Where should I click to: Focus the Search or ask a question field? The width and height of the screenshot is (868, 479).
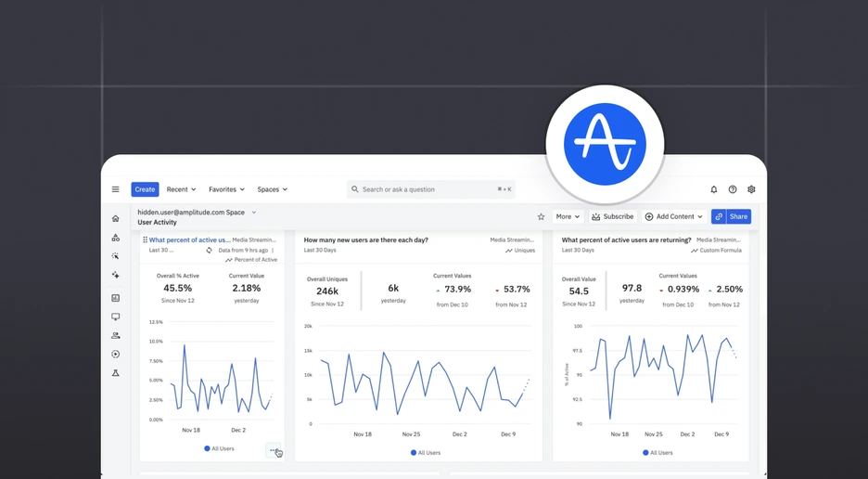pos(431,189)
